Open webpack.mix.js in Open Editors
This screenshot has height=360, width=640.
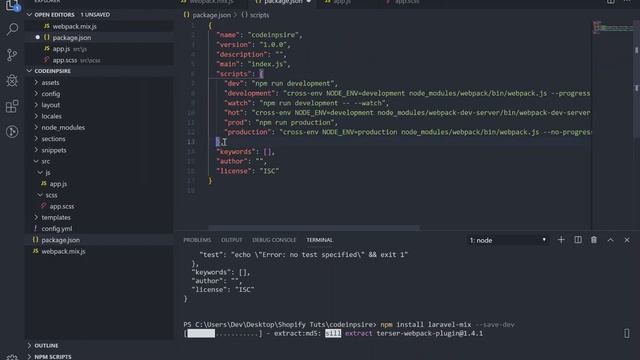[x=98, y=26]
